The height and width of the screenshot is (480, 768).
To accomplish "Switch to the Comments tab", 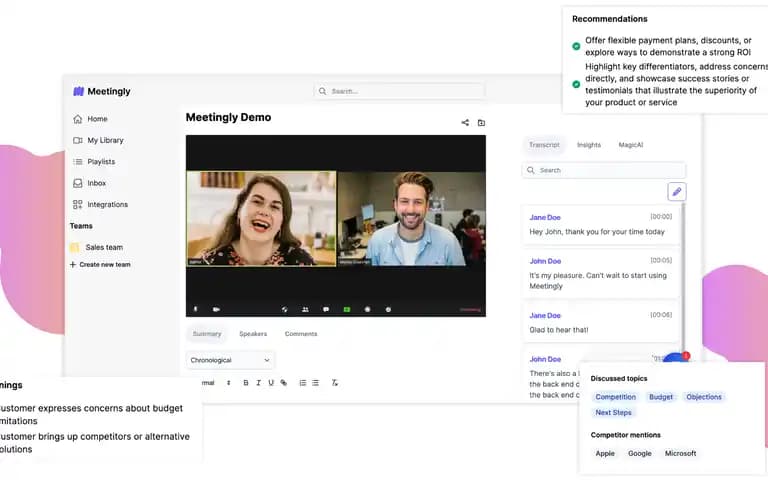I will [301, 334].
